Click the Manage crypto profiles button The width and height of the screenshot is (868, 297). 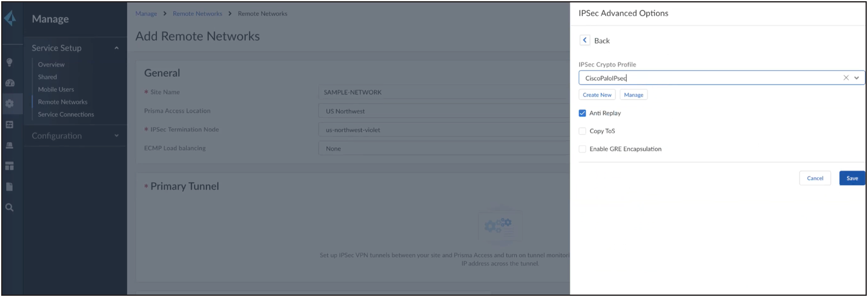[x=634, y=95]
